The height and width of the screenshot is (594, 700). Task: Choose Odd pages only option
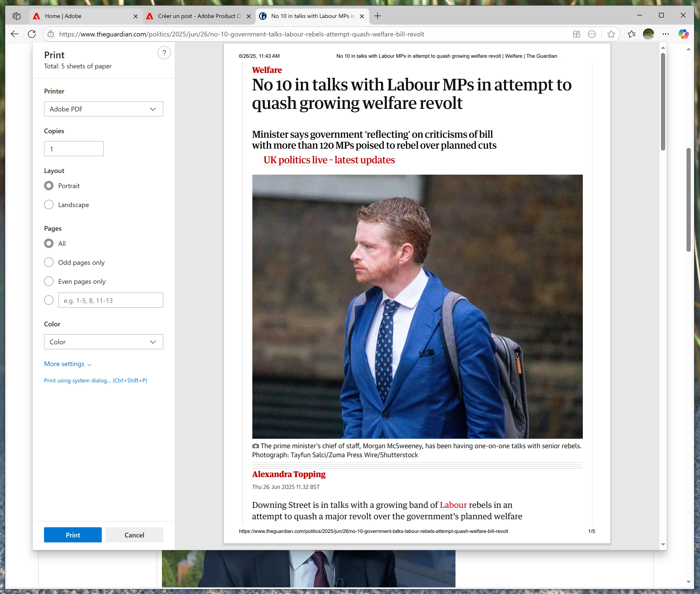coord(49,262)
